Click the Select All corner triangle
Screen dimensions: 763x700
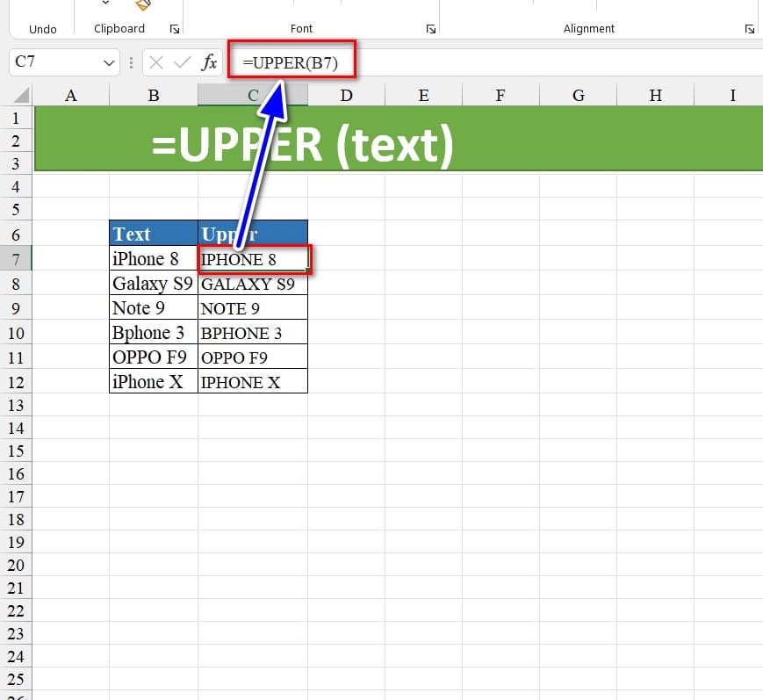click(x=22, y=95)
